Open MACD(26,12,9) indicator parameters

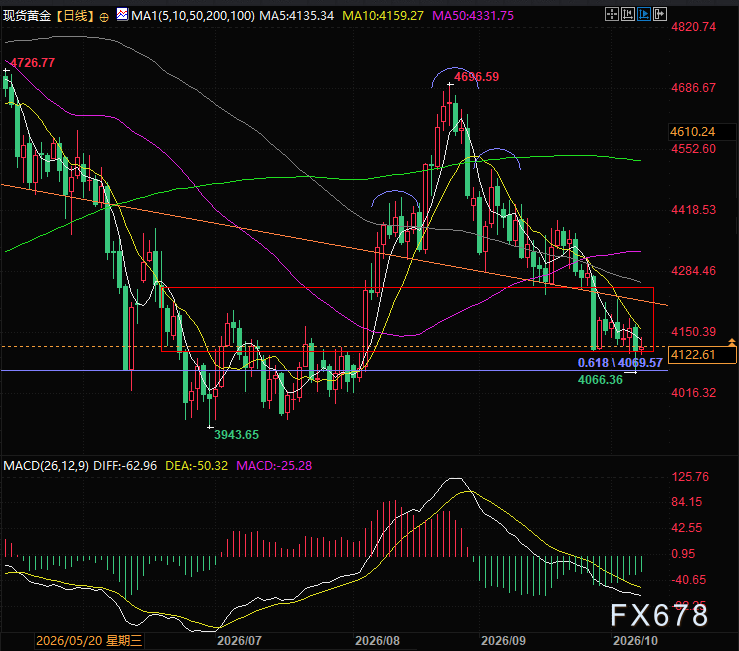point(46,466)
